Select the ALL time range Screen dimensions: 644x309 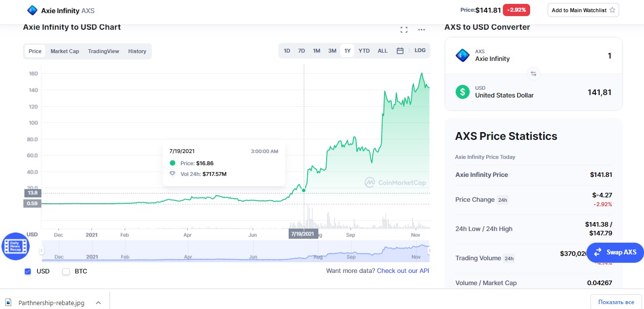click(x=383, y=51)
